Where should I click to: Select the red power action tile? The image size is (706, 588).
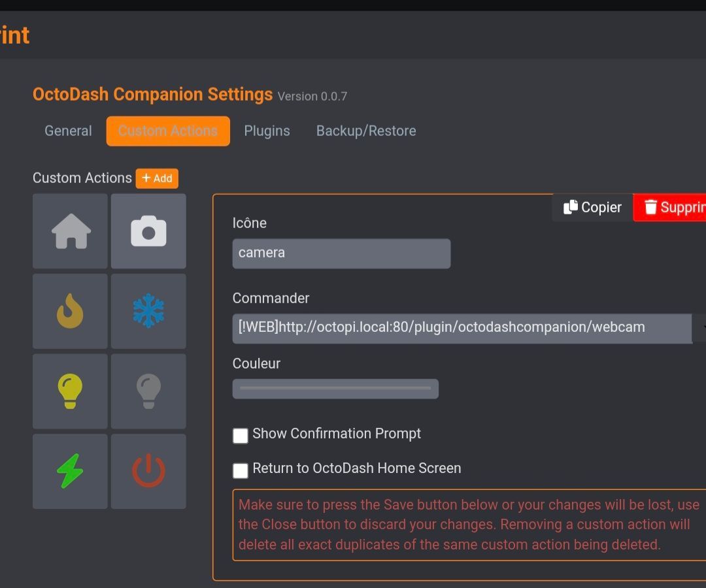point(148,472)
